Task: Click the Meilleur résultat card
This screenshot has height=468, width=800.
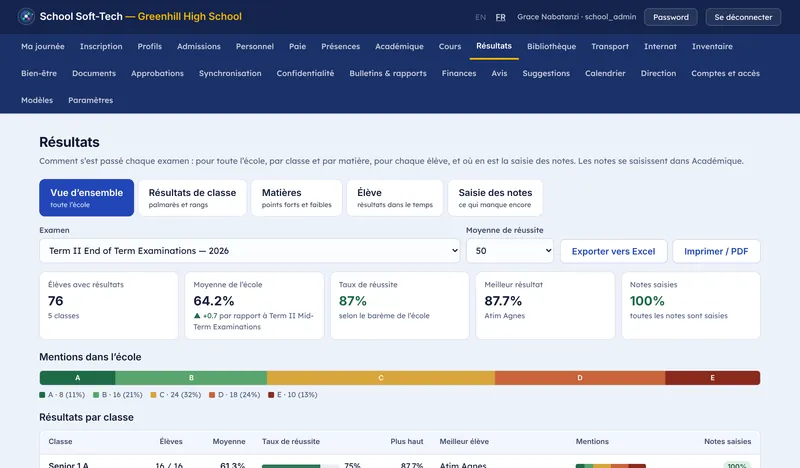Action: click(545, 305)
